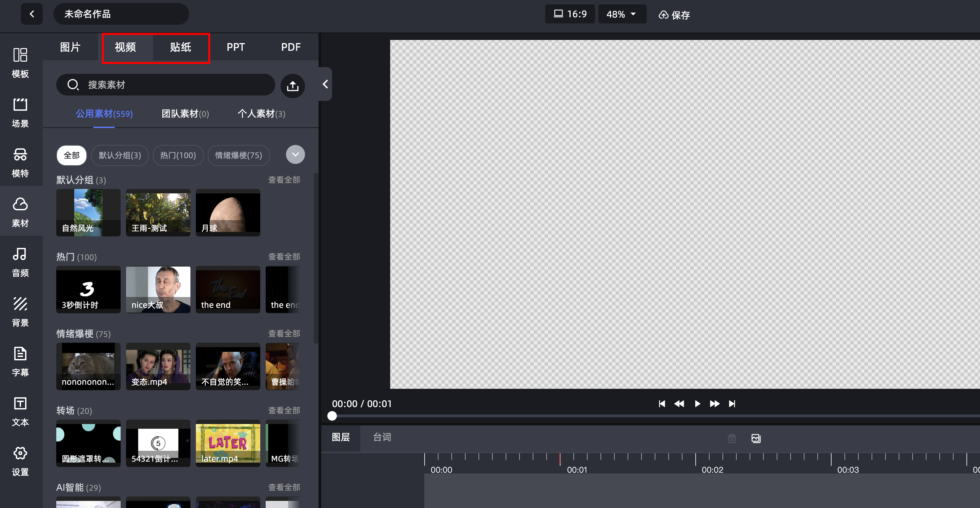Image resolution: width=980 pixels, height=508 pixels.
Task: Select the 情绪爆梗(75) filter chip
Action: [x=239, y=155]
